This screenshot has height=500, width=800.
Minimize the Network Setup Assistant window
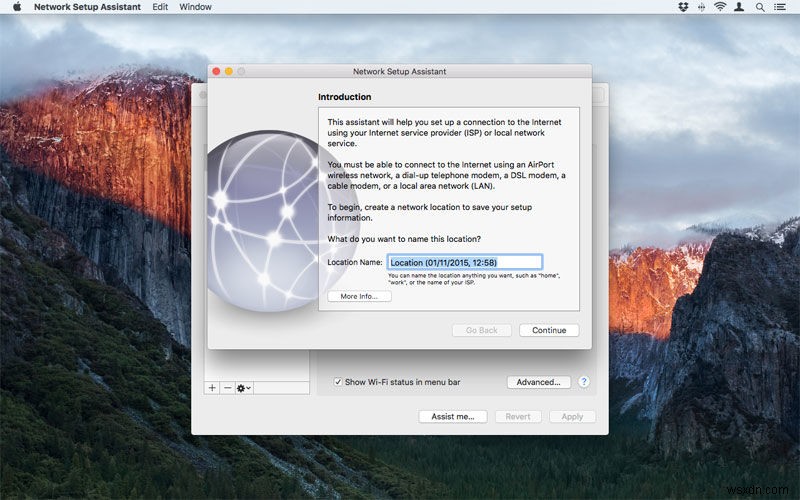tap(229, 71)
